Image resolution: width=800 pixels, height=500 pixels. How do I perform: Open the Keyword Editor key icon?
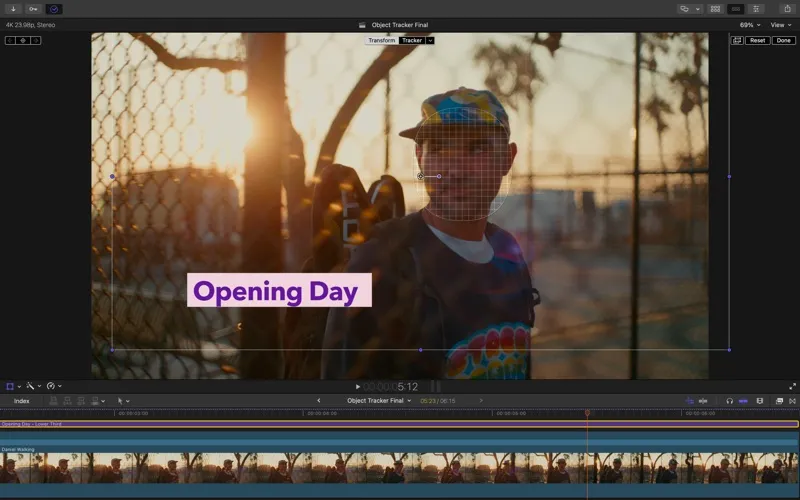coord(33,9)
